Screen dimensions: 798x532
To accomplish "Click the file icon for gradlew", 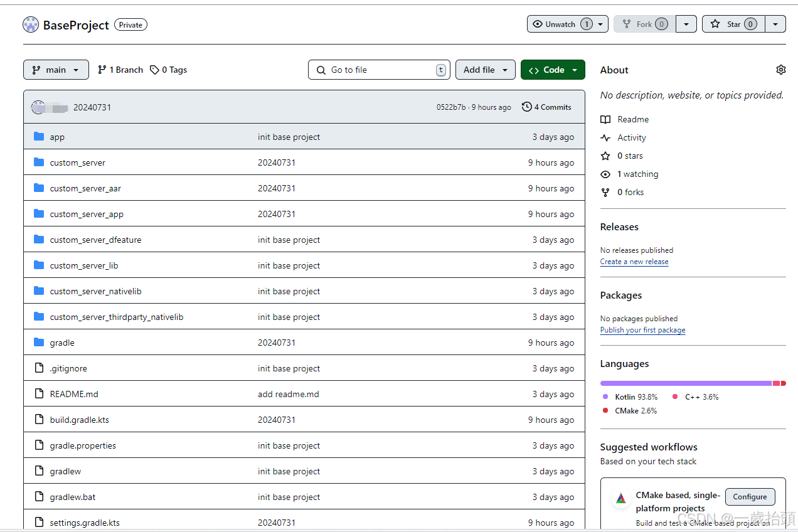I will point(39,471).
